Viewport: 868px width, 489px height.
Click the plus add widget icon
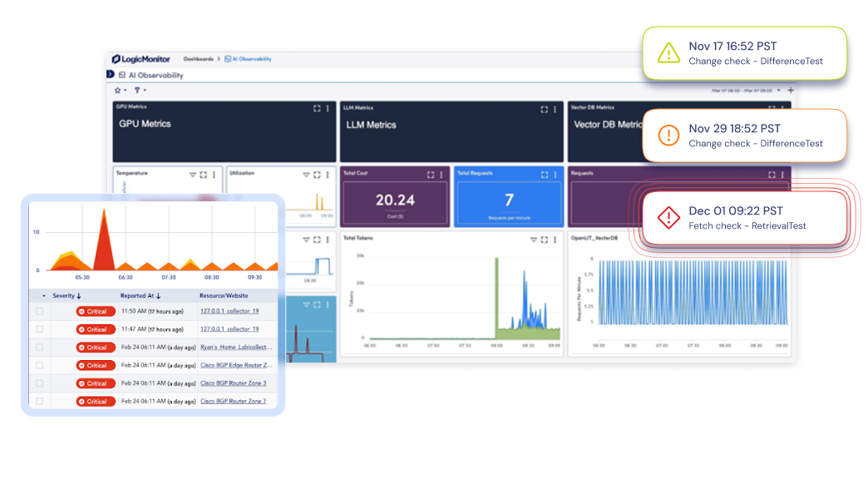(x=791, y=91)
